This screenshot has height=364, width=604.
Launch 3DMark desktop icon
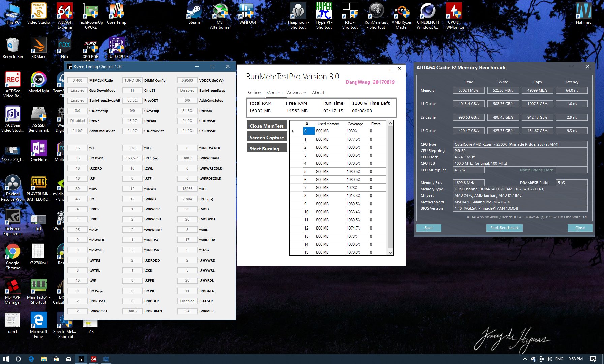pos(38,48)
